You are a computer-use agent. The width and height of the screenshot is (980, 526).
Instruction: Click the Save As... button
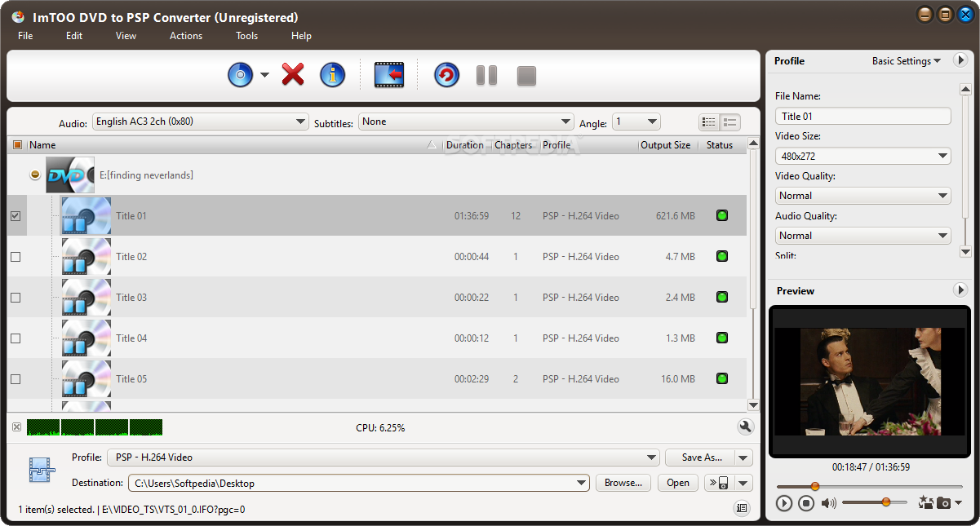[700, 457]
